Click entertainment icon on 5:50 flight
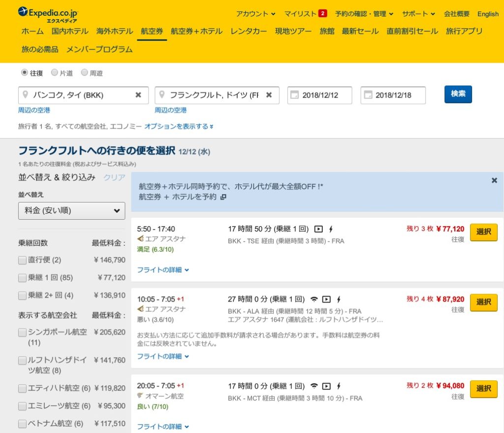504x433 pixels. (x=318, y=229)
